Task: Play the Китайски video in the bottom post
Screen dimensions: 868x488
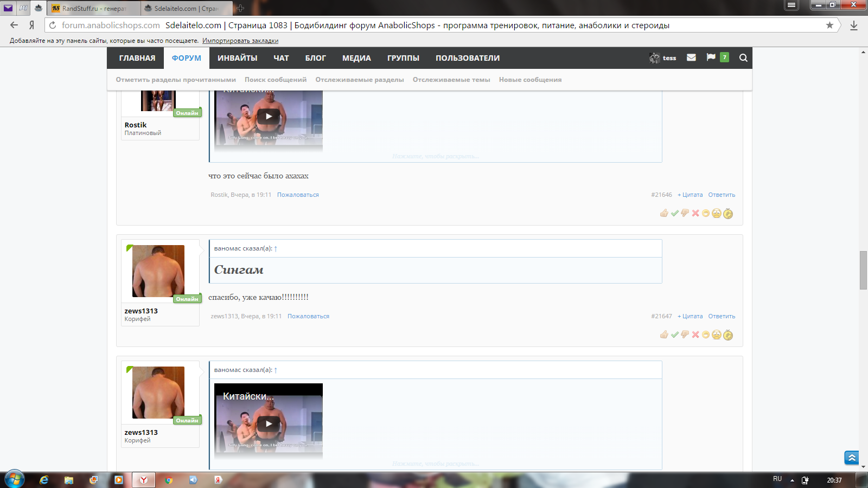Action: 269,423
